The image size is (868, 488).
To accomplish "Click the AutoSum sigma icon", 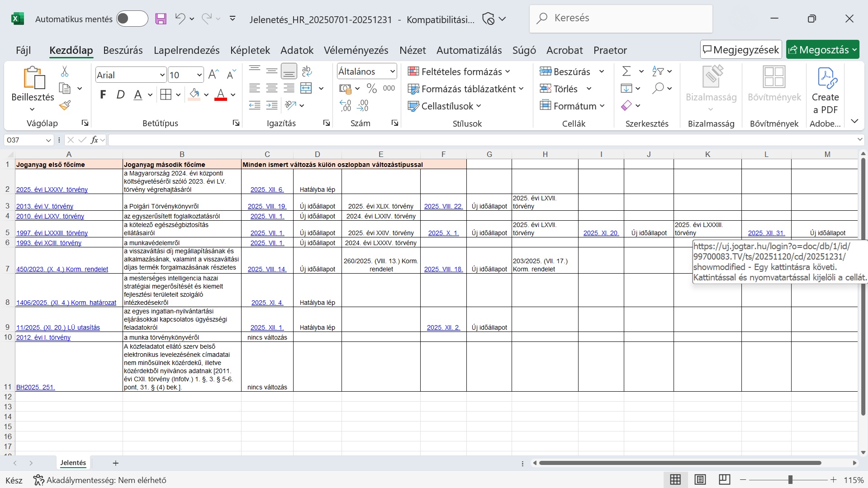I will coord(626,71).
